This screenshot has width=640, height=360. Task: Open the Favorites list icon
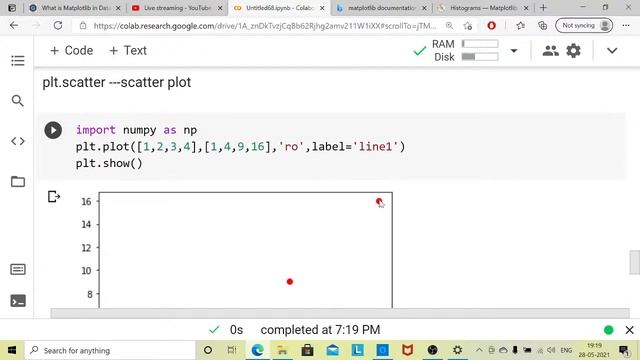tap(520, 26)
